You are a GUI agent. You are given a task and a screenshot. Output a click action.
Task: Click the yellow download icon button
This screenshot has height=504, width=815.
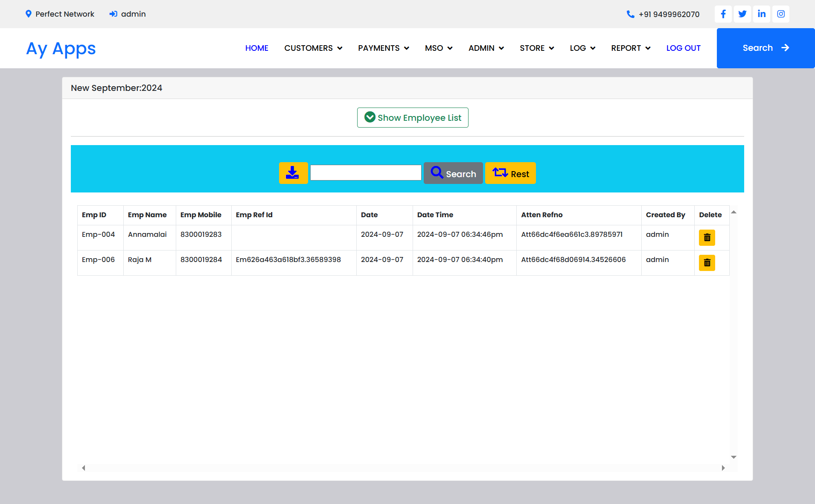point(293,173)
